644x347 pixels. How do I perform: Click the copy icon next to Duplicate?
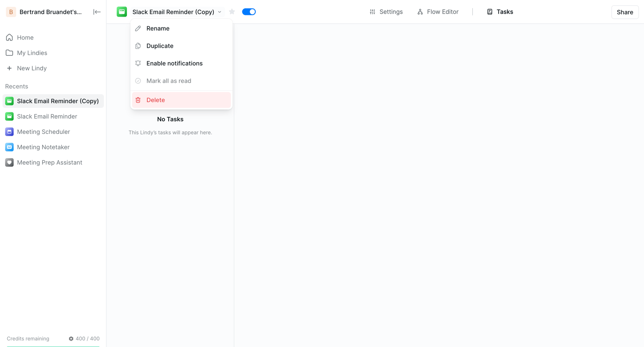point(138,46)
